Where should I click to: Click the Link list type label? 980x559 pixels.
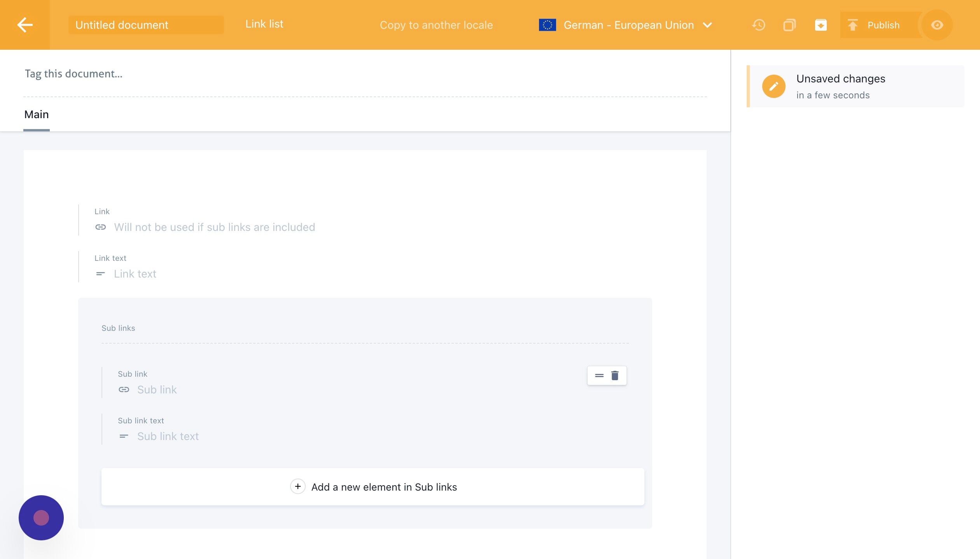coord(264,24)
